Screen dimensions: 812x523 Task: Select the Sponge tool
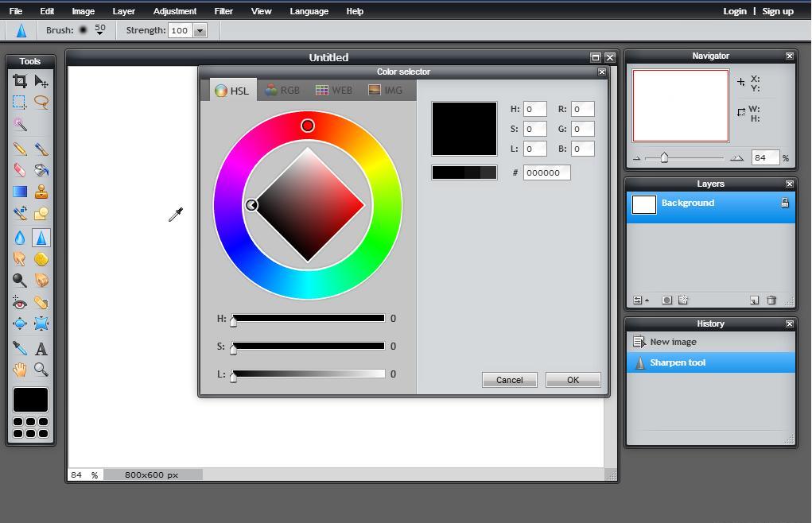[x=41, y=258]
